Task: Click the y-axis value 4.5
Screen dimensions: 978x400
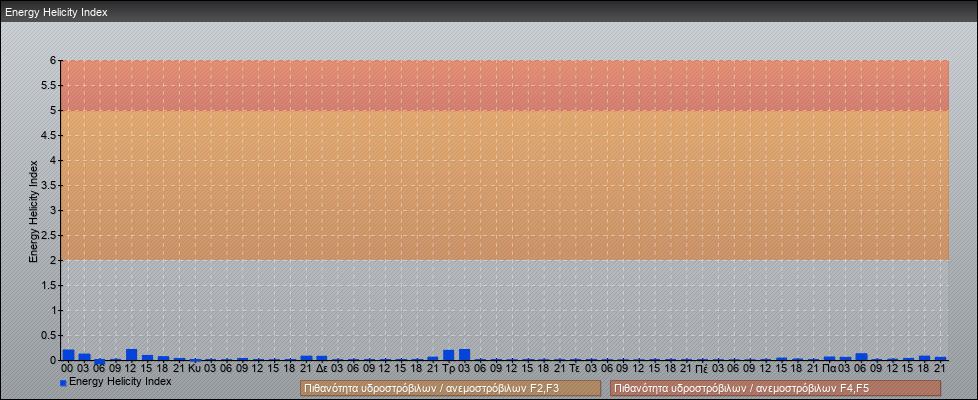Action: (50, 135)
